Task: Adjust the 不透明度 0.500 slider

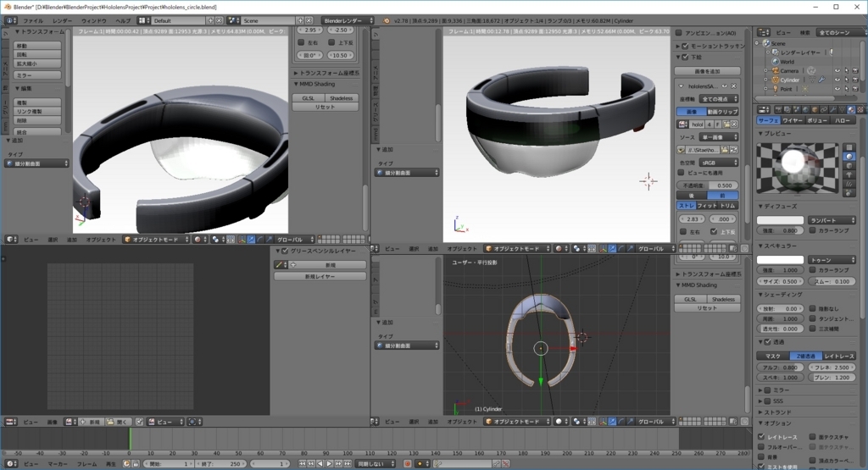Action: [x=708, y=185]
